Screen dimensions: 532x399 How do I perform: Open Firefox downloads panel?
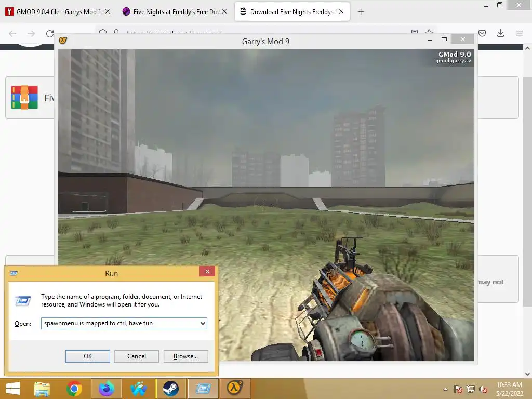(500, 33)
